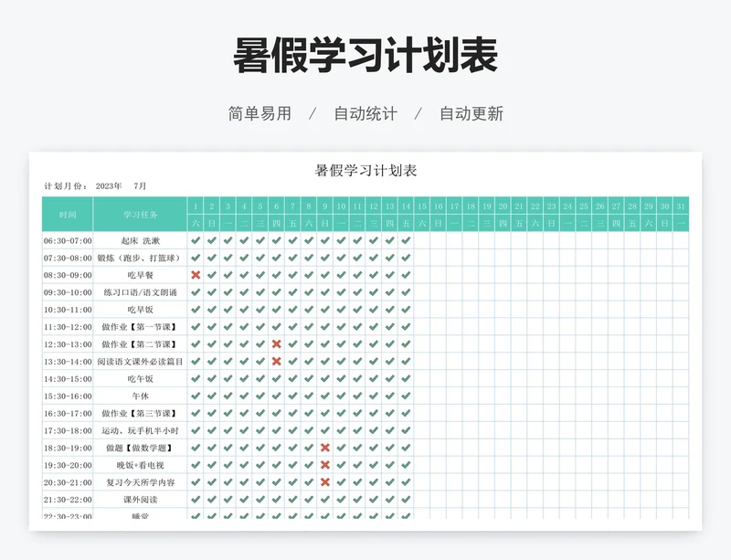Click the check mark for 起床 洗漱 on day 1
This screenshot has height=560, width=731.
[196, 240]
